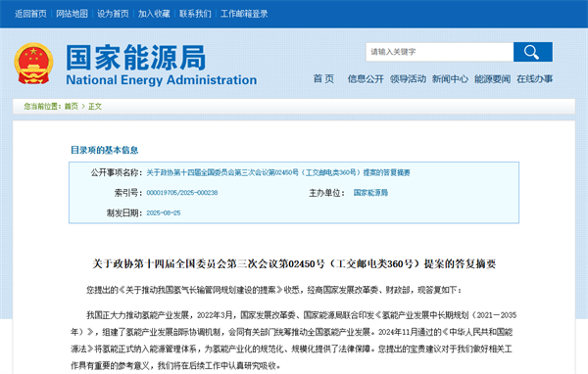Click the paragraph starting 您提出的《关于推动我国氢气
This screenshot has height=374, width=588.
(274, 290)
